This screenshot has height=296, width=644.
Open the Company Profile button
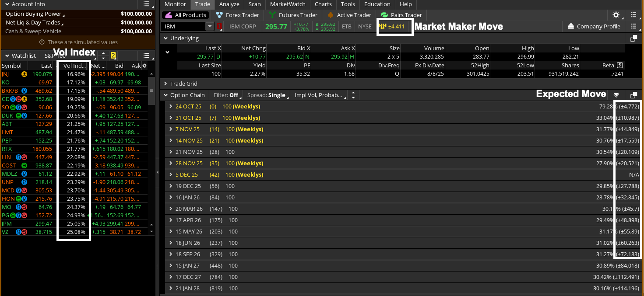point(594,27)
